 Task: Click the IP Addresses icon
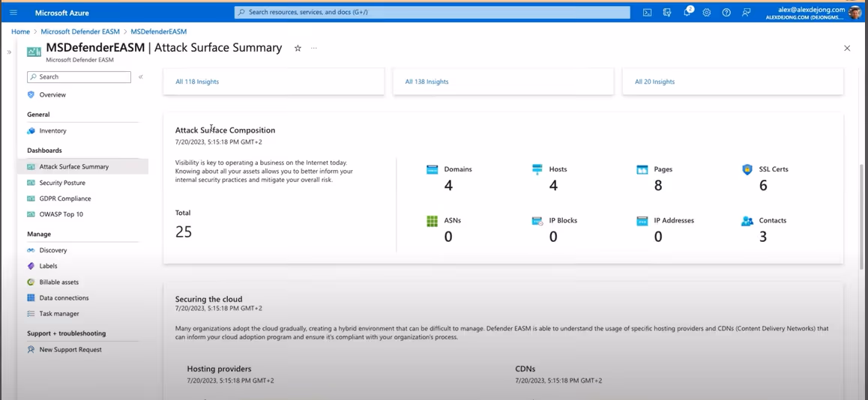(642, 221)
